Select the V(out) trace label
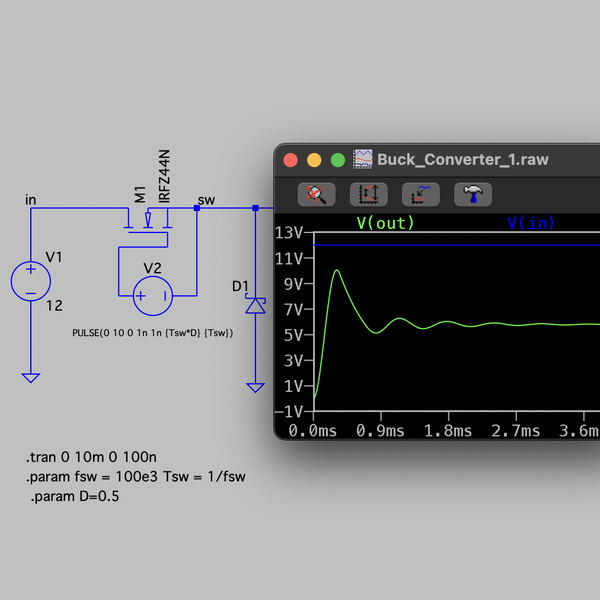Screen dimensions: 600x600 [x=385, y=223]
